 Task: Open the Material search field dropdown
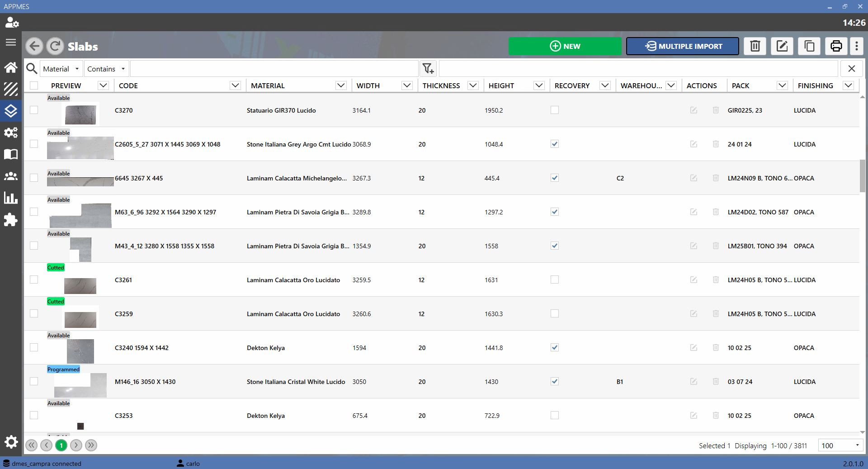[x=61, y=69]
